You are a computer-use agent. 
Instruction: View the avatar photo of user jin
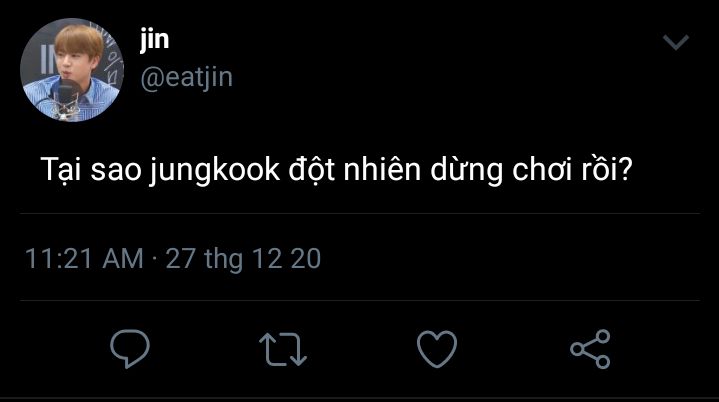pyautogui.click(x=72, y=70)
